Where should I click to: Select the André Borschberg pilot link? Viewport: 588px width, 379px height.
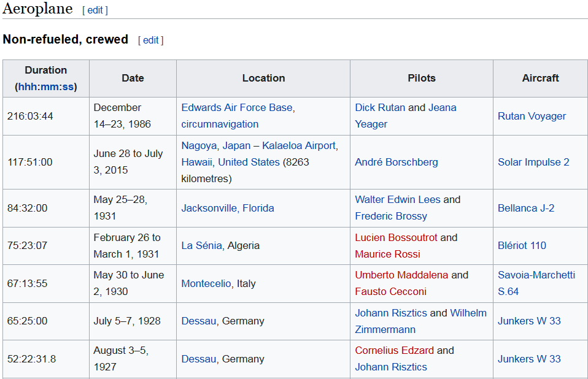click(397, 162)
